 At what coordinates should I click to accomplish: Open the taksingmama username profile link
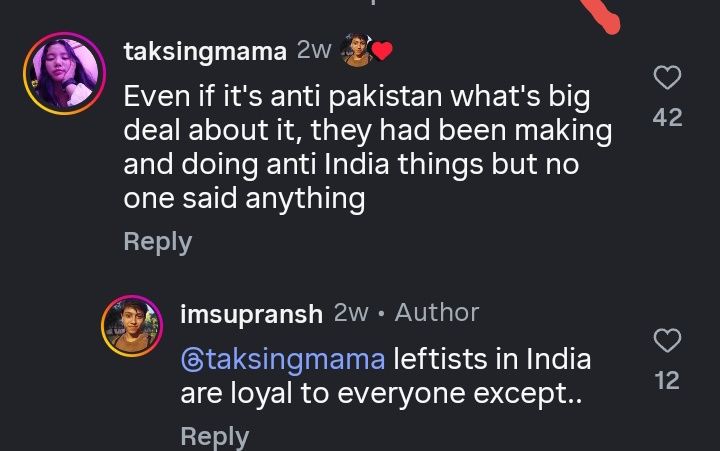click(x=205, y=50)
